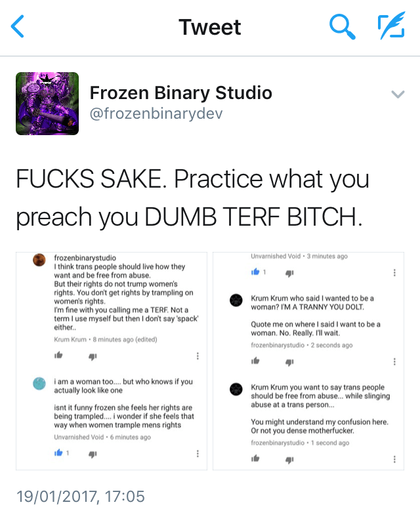This screenshot has width=420, height=513.
Task: Compose a new tweet
Action: [x=392, y=26]
